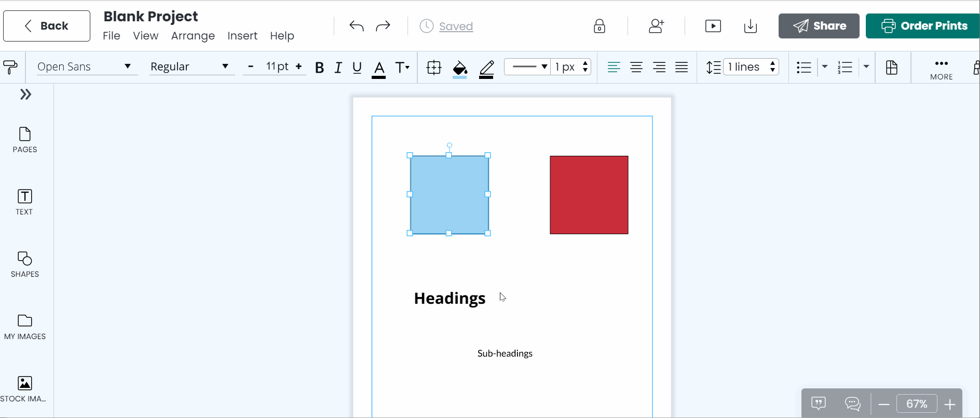Expand the left sidebar panel
The image size is (980, 418).
26,95
